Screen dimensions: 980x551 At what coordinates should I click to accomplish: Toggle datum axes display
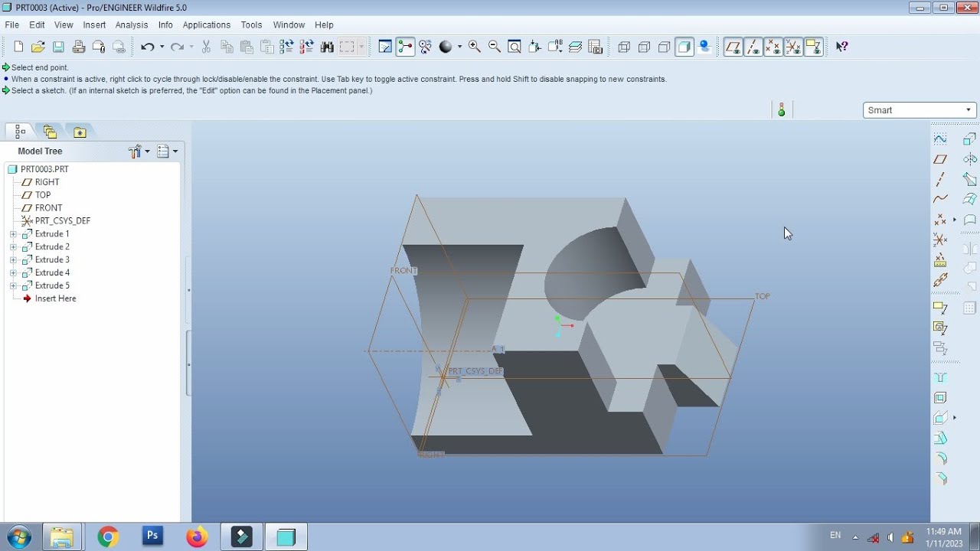click(753, 47)
